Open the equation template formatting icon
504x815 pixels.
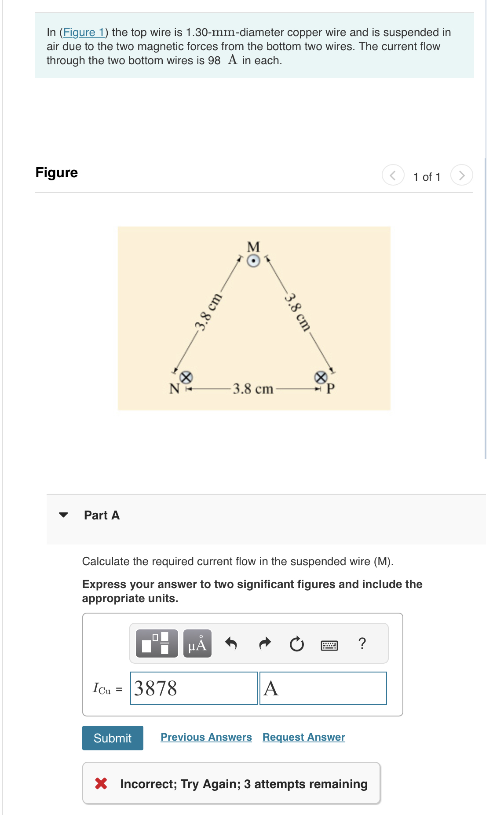157,643
